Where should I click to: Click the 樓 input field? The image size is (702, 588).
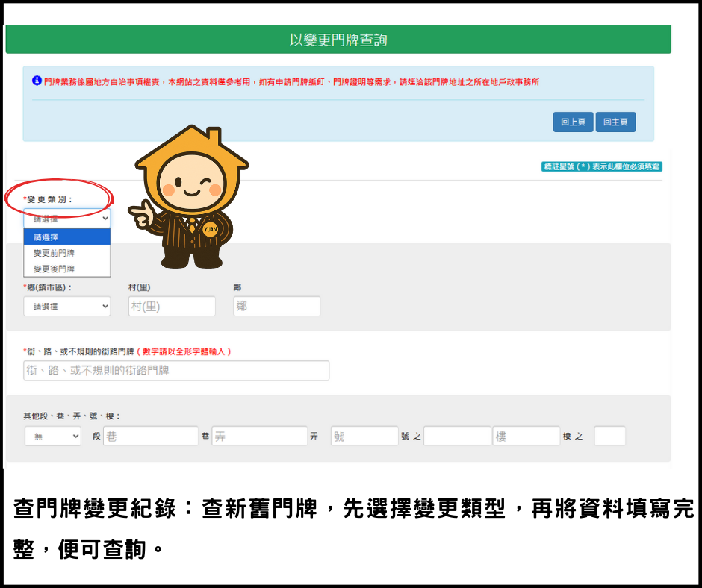click(x=526, y=437)
